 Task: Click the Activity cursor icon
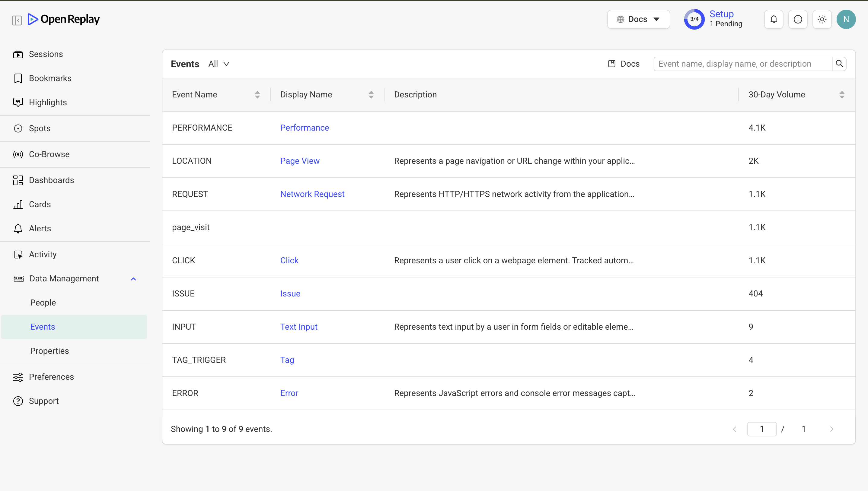click(18, 254)
